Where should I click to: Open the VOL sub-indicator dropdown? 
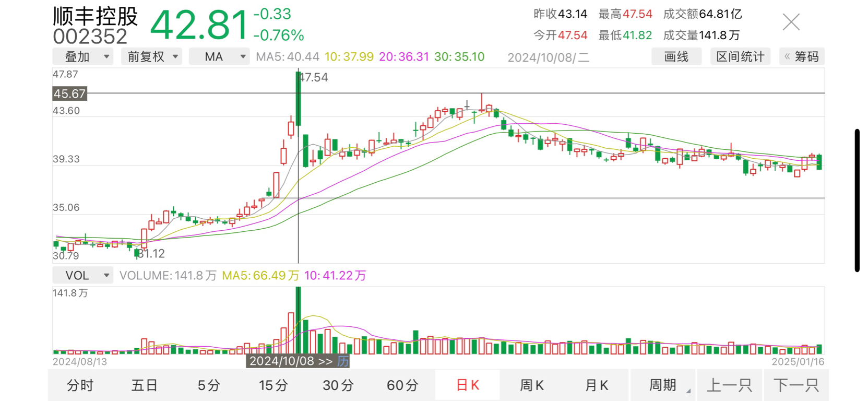83,275
